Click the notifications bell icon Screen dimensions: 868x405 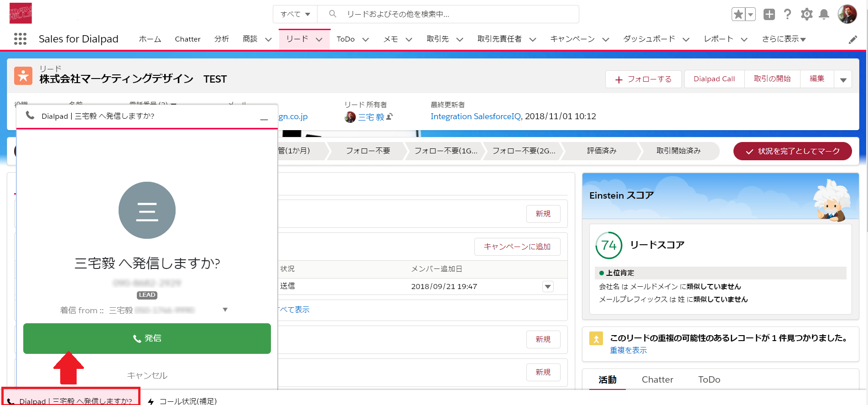pyautogui.click(x=824, y=15)
